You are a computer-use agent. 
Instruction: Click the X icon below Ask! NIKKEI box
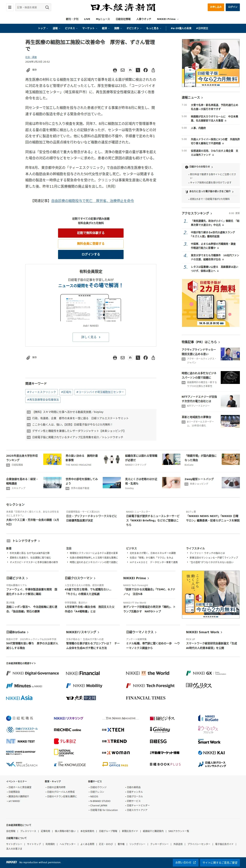coord(138,358)
